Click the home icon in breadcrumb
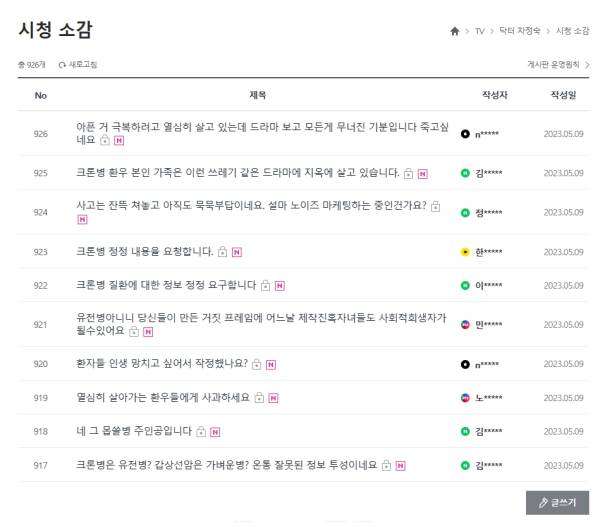The width and height of the screenshot is (600, 523). click(454, 31)
